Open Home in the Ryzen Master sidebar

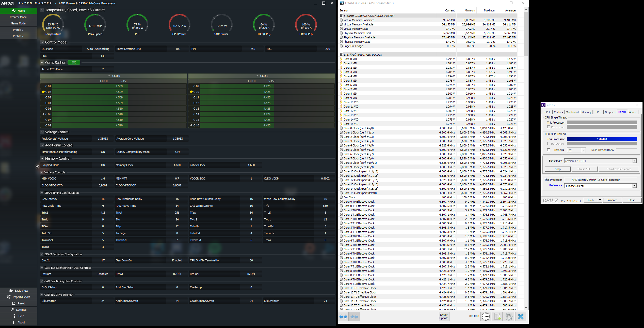tap(19, 11)
